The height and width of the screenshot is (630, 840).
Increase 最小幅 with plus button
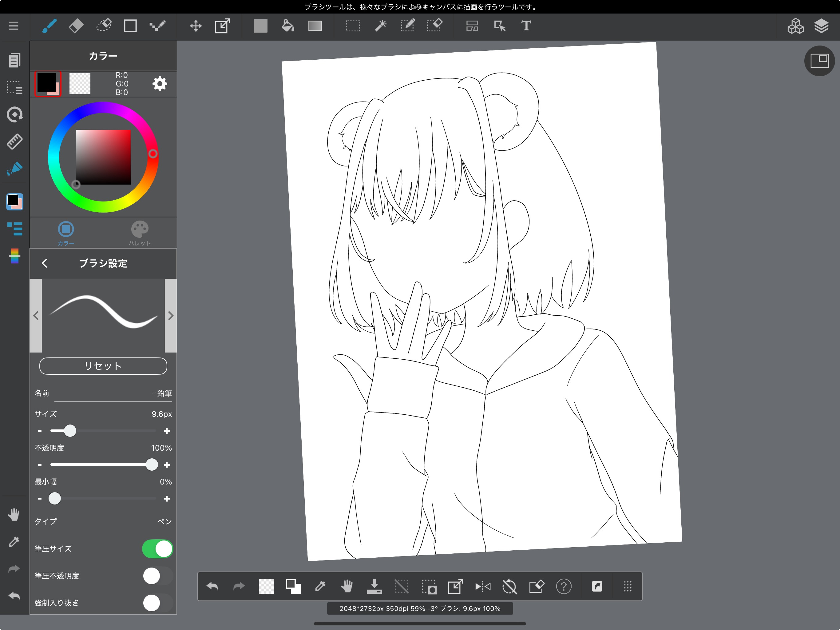[x=167, y=499]
